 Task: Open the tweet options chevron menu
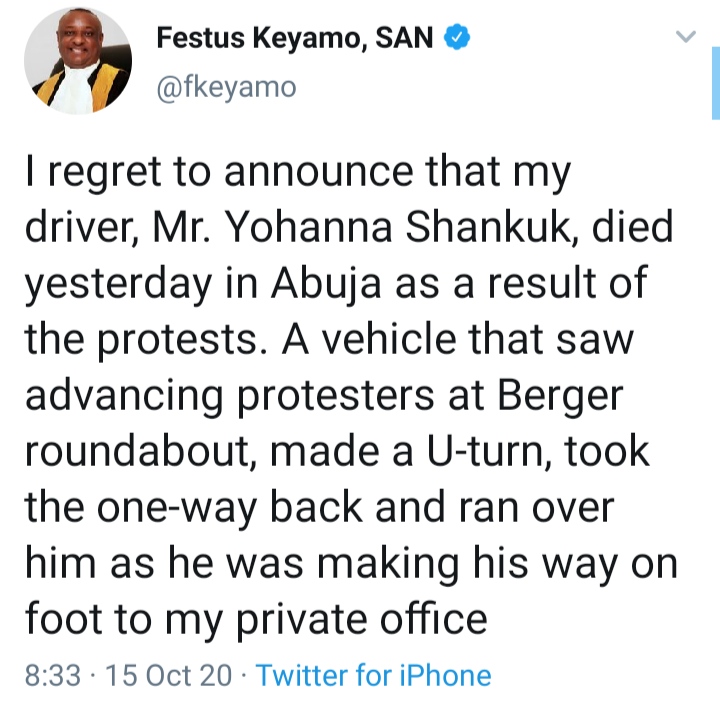[685, 38]
